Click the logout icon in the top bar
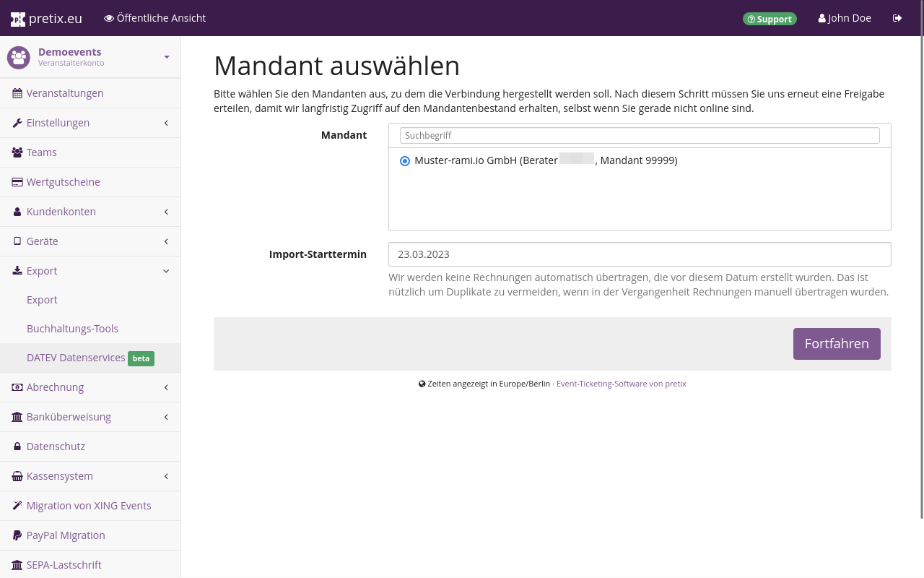The height and width of the screenshot is (578, 924). click(x=897, y=18)
